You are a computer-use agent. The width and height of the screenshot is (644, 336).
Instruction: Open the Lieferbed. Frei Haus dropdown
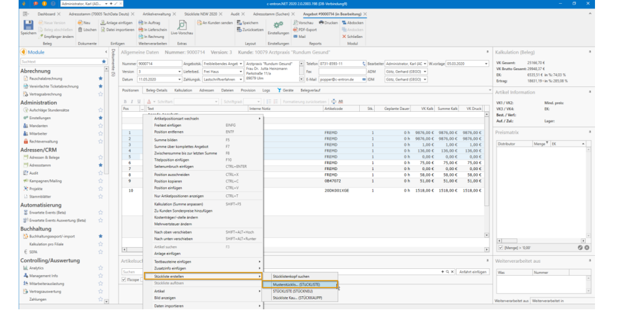[241, 71]
